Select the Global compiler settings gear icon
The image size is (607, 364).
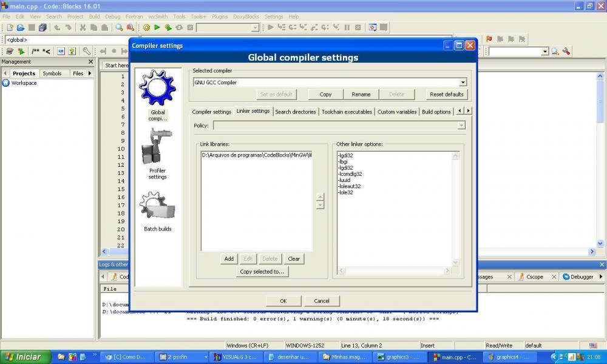coord(157,88)
